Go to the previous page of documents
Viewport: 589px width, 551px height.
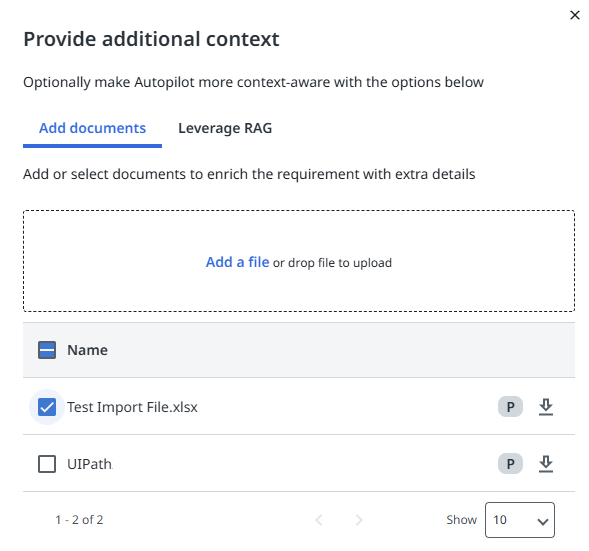319,520
